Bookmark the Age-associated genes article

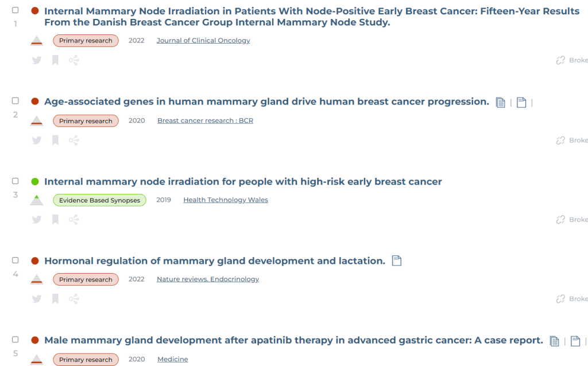(x=55, y=140)
